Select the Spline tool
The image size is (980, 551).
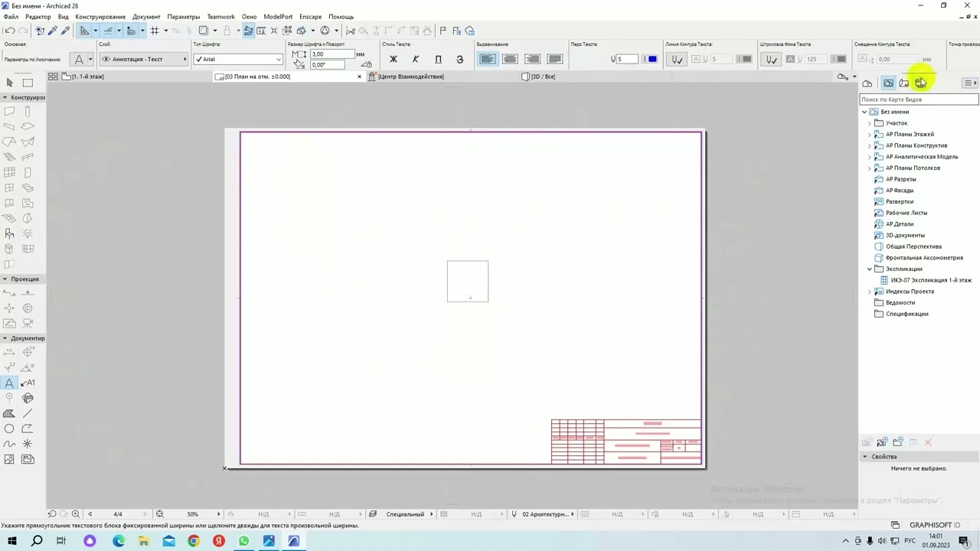click(9, 444)
